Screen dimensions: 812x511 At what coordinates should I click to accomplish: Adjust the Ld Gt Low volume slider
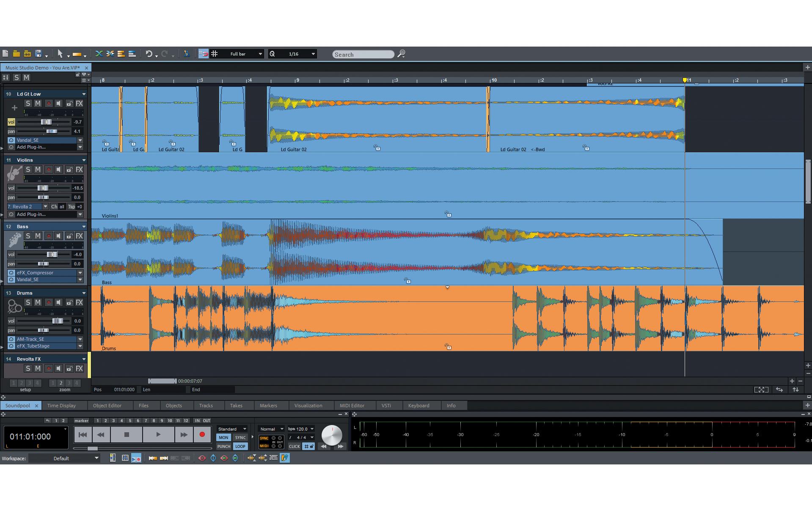pos(46,122)
